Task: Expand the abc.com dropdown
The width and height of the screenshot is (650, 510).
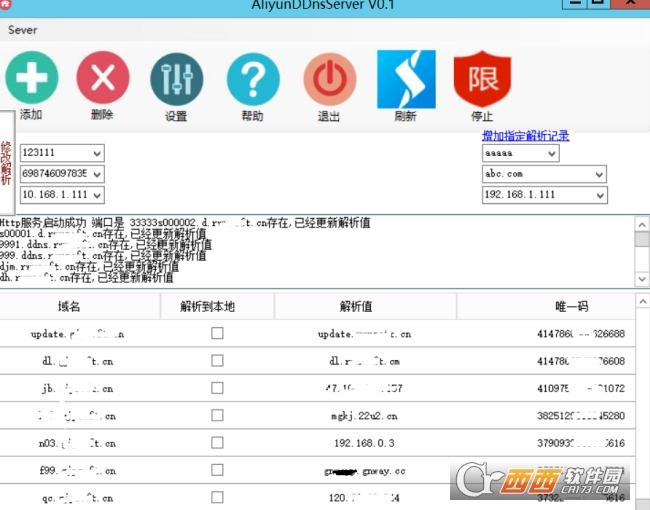Action: click(x=599, y=175)
